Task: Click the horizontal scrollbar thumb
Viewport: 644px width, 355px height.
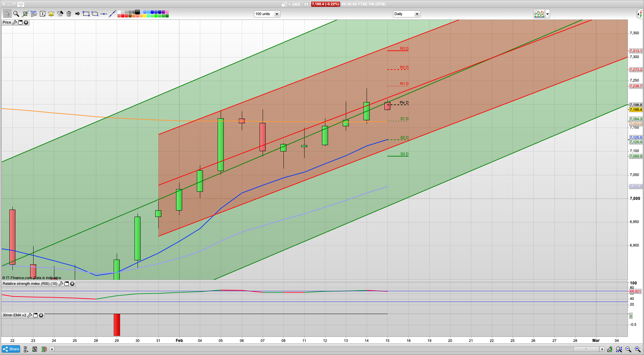Action: click(586, 349)
